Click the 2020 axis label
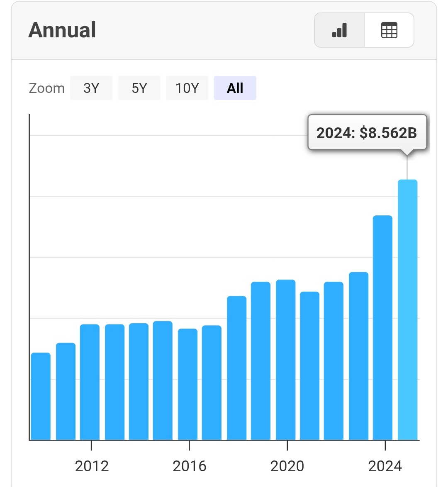The image size is (448, 487). 287,466
